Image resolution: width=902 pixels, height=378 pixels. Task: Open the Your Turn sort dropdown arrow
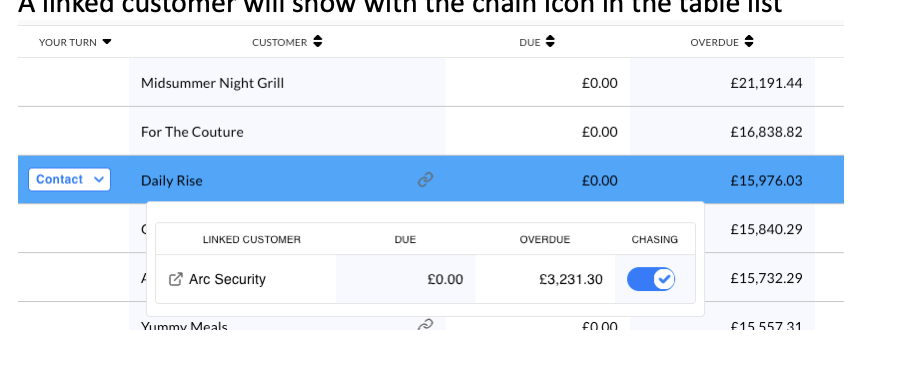coord(106,41)
